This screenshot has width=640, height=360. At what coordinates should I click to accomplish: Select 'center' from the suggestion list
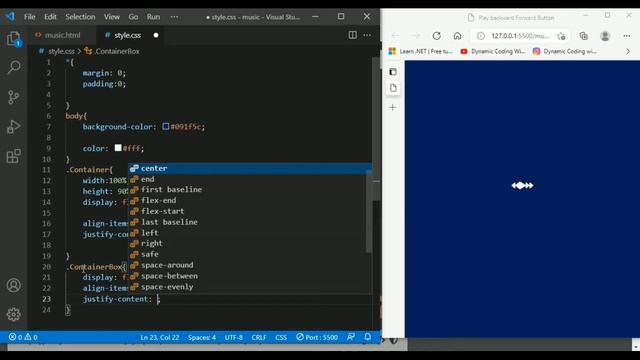point(250,168)
